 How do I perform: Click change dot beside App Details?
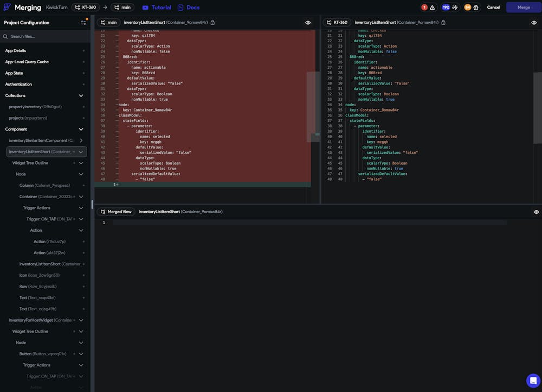coord(83,50)
